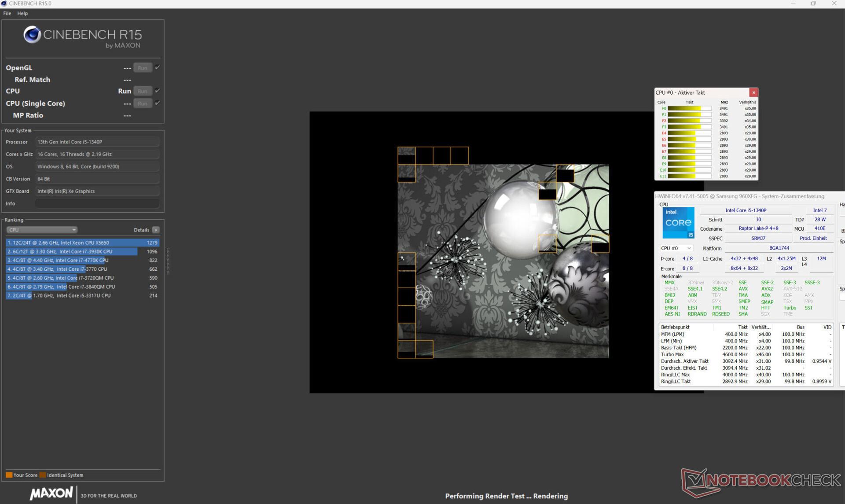Click the orange Your Score legend square
Screen dimensions: 845x504
coord(9,475)
